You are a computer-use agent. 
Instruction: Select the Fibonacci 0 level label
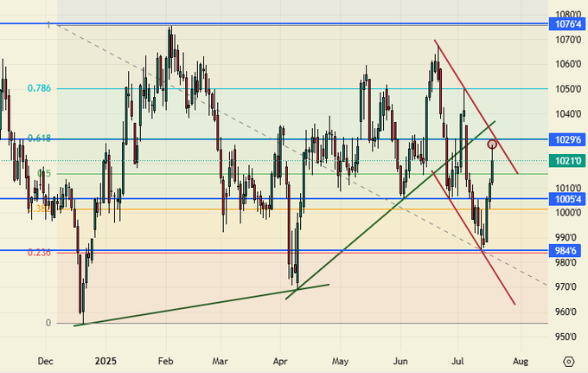pyautogui.click(x=48, y=323)
